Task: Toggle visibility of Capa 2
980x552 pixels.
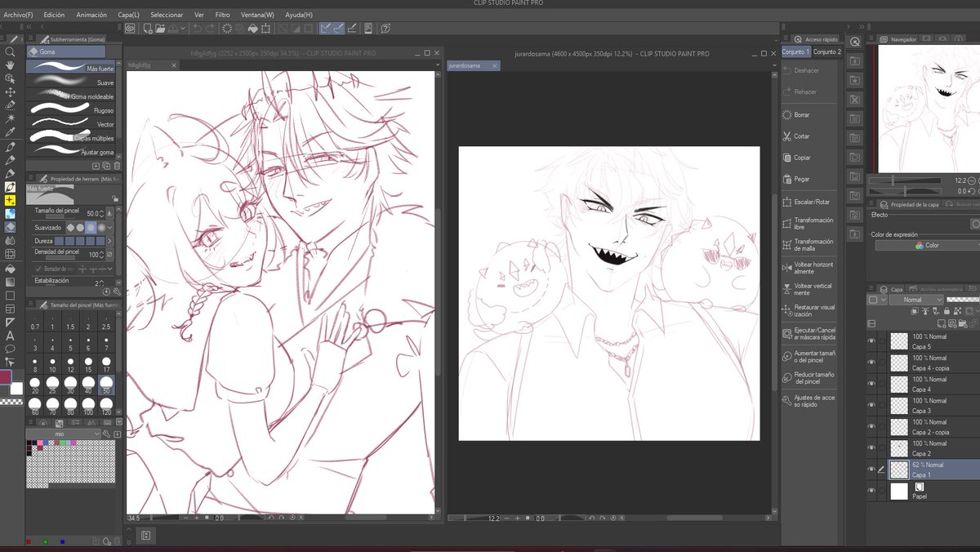Action: (871, 447)
